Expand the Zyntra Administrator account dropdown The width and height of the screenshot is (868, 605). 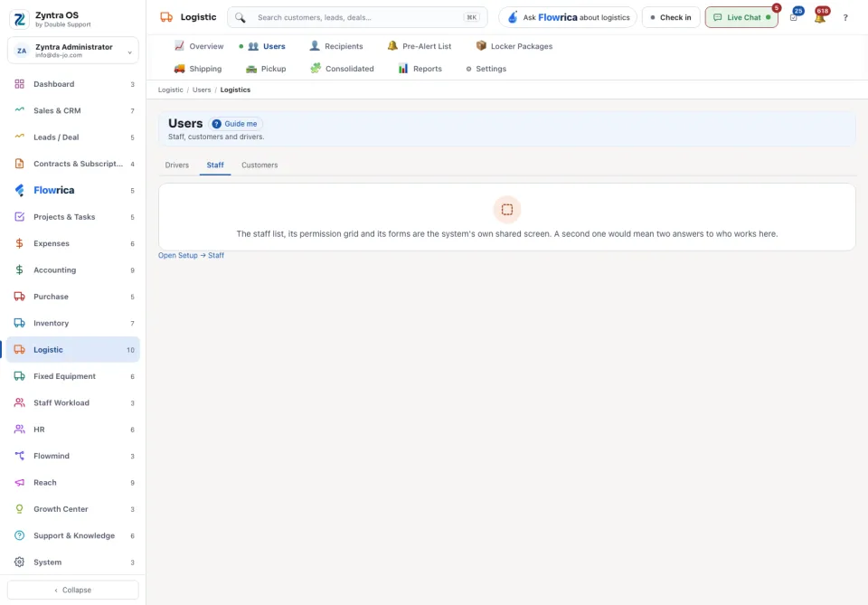(73, 51)
